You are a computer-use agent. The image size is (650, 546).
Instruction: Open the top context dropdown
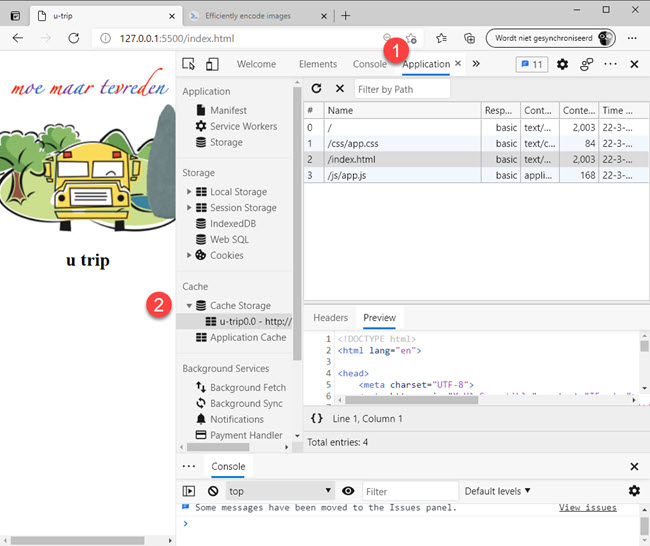click(x=279, y=491)
